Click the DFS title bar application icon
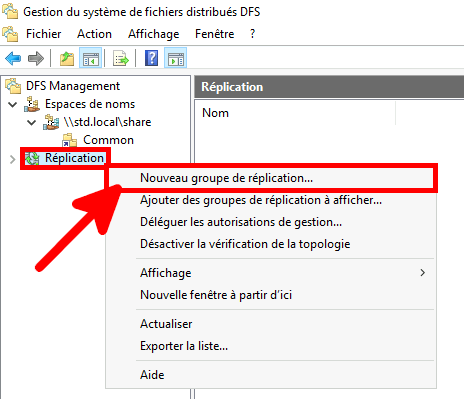Image resolution: width=464 pixels, height=399 pixels. pyautogui.click(x=10, y=11)
